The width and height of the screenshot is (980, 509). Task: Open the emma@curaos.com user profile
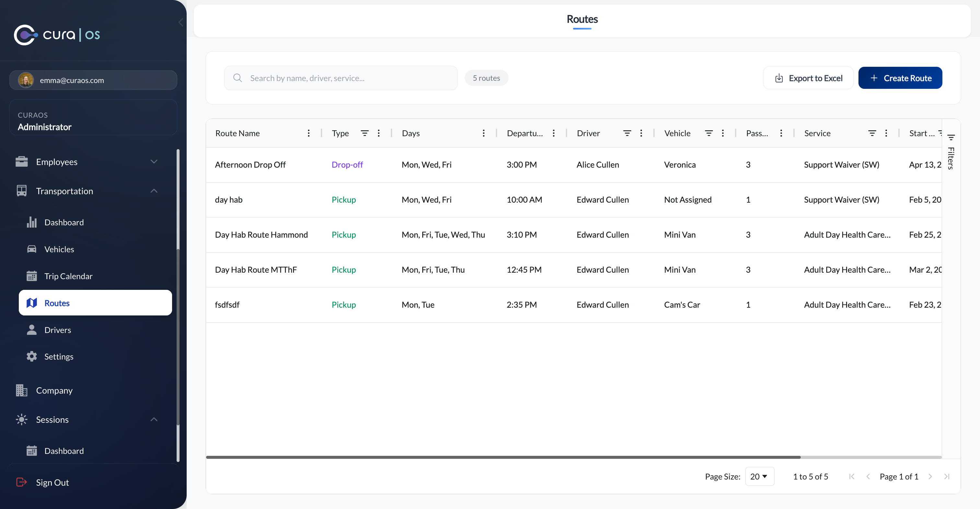93,80
